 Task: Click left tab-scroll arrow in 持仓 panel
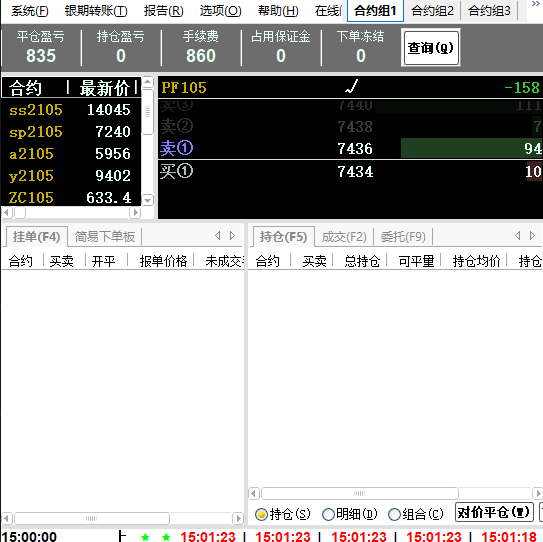coord(517,236)
